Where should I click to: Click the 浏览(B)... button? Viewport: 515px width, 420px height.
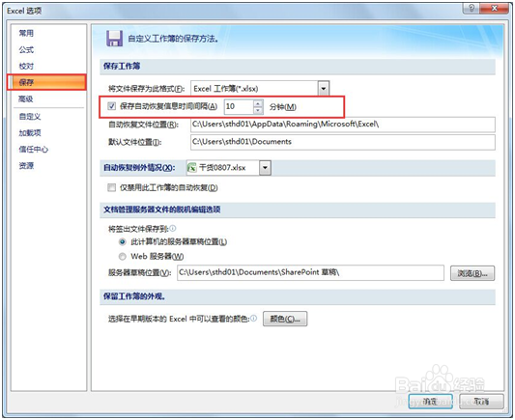tap(472, 273)
